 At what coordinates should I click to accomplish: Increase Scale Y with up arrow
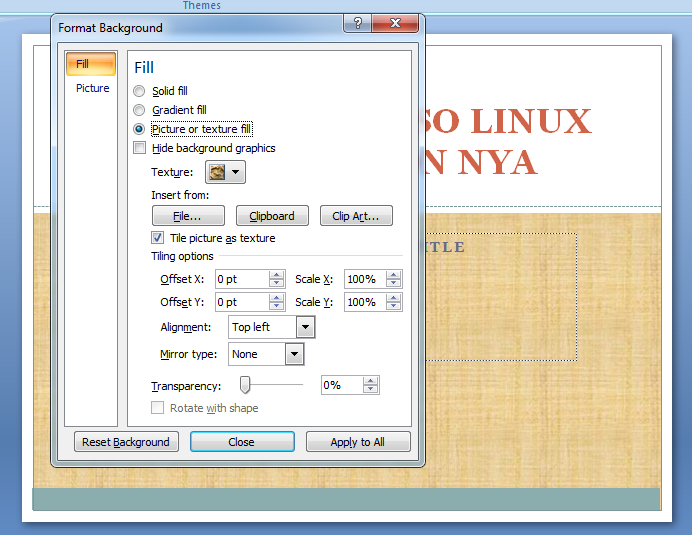point(393,298)
